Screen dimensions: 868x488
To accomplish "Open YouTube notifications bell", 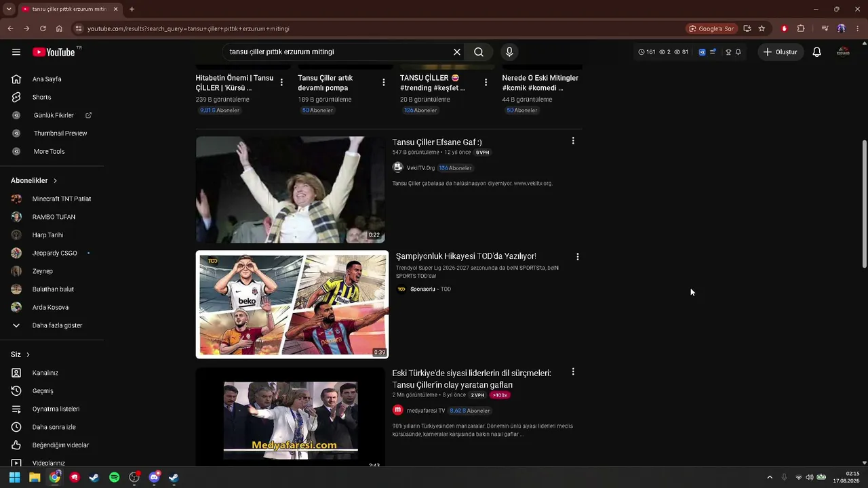I will tap(817, 52).
